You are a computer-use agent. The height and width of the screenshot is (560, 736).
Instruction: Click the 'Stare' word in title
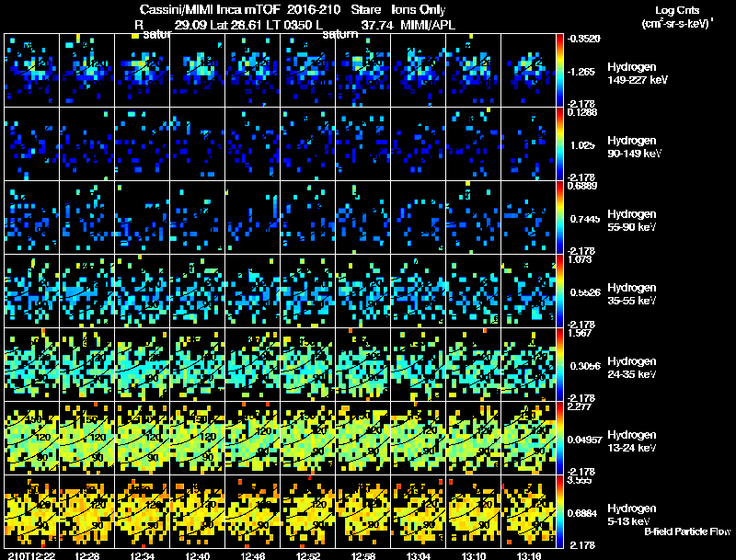pos(365,10)
